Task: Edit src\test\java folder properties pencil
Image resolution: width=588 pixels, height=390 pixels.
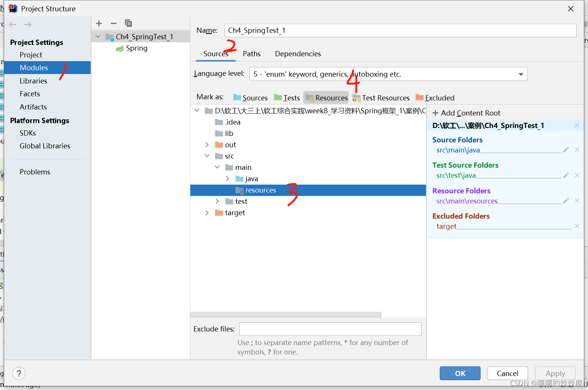Action: [566, 175]
